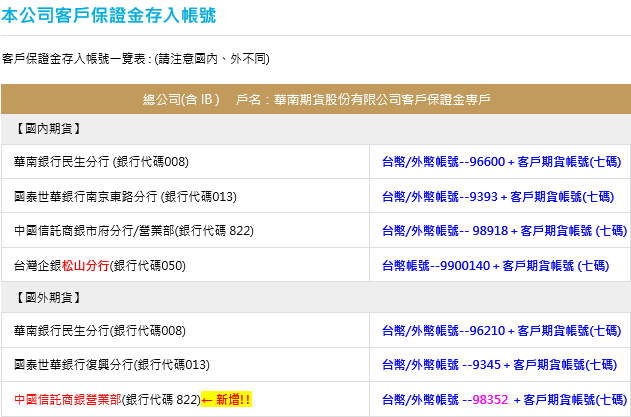The height and width of the screenshot is (417, 631).
Task: Click 國泰世華銀行復興分行(銀行代碼013)
Action: click(111, 365)
